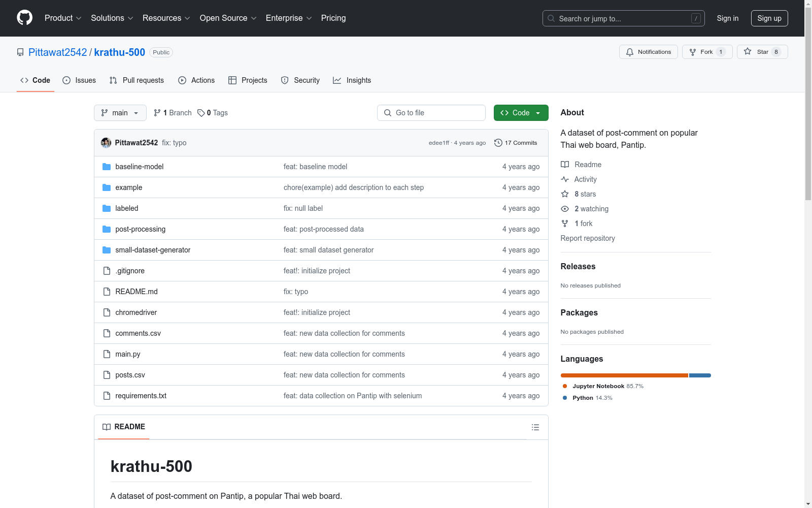Click the Releases heading link
Viewport: 812px width, 508px height.
coord(578,266)
